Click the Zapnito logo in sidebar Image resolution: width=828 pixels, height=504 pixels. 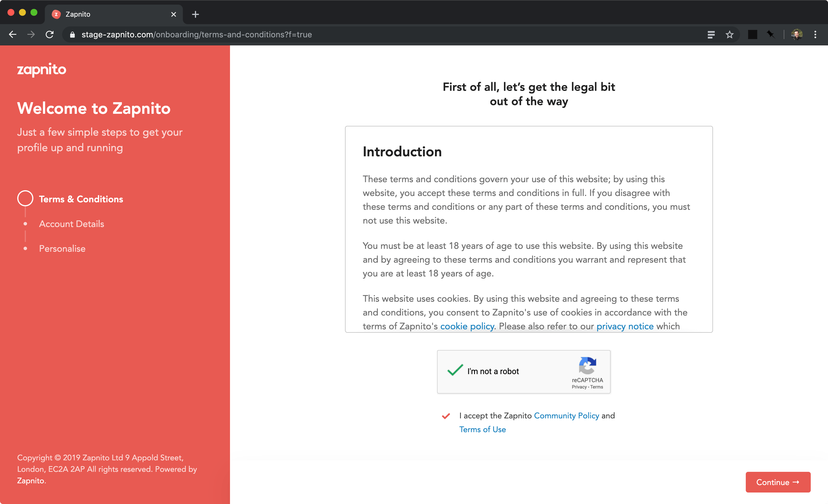click(x=42, y=70)
